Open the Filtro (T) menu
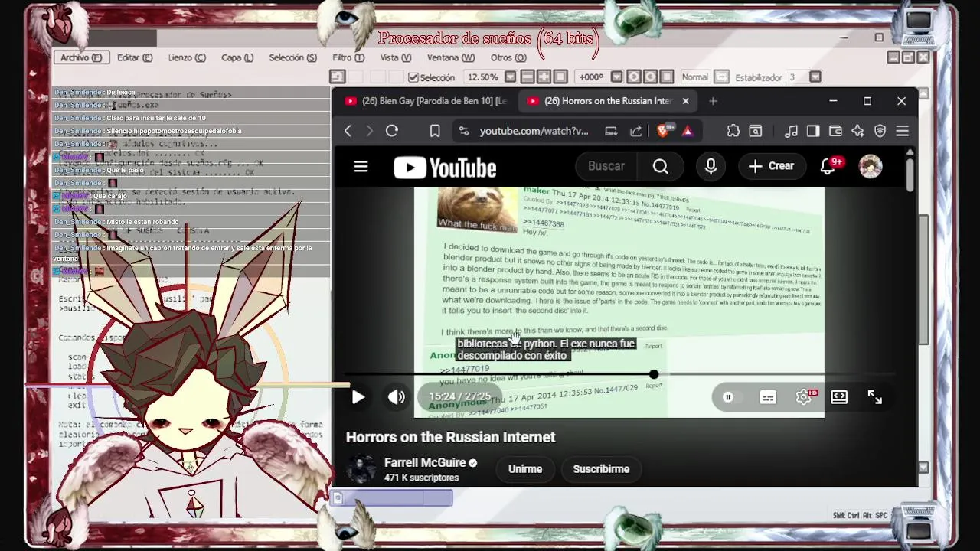Viewport: 980px width, 551px height. click(x=348, y=57)
